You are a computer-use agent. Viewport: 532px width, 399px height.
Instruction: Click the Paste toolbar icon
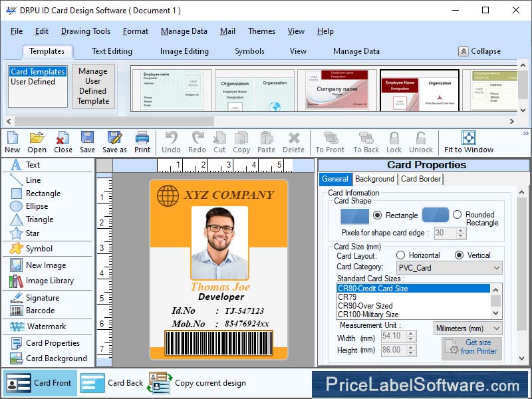(267, 138)
